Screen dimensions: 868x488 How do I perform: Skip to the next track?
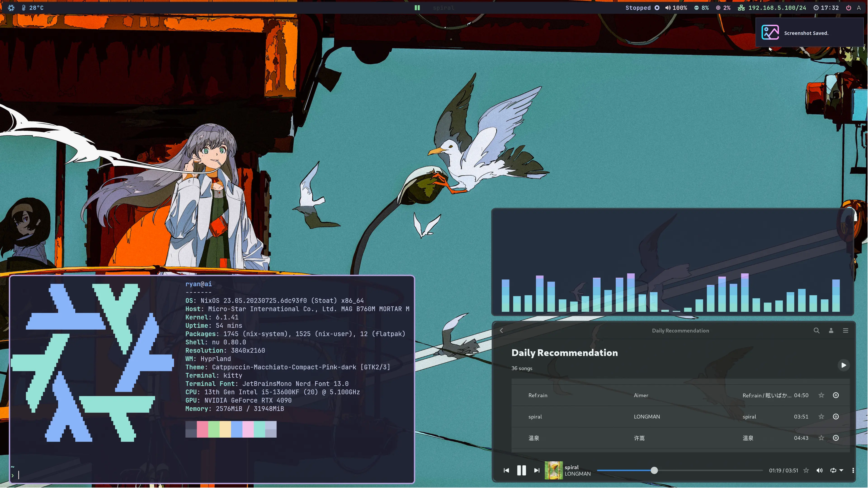(x=537, y=470)
